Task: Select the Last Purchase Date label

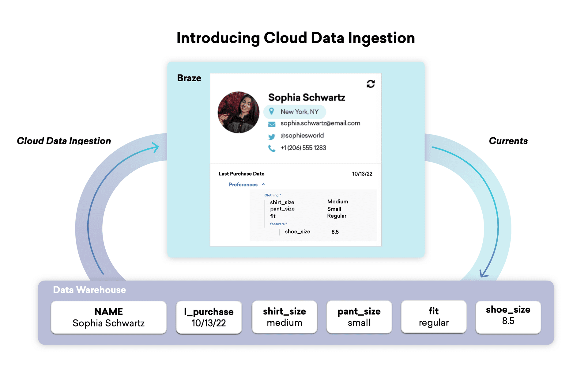Action: point(241,174)
